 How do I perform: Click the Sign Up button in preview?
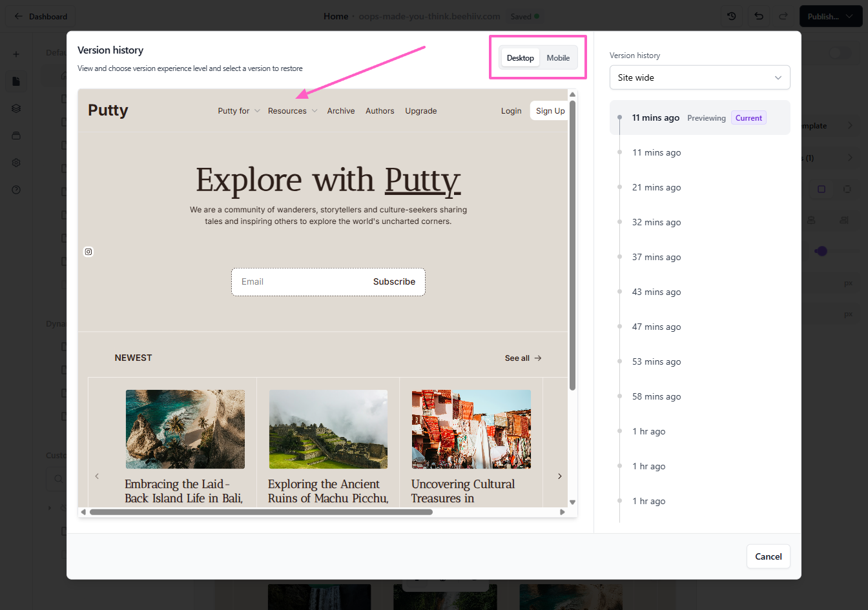point(550,111)
